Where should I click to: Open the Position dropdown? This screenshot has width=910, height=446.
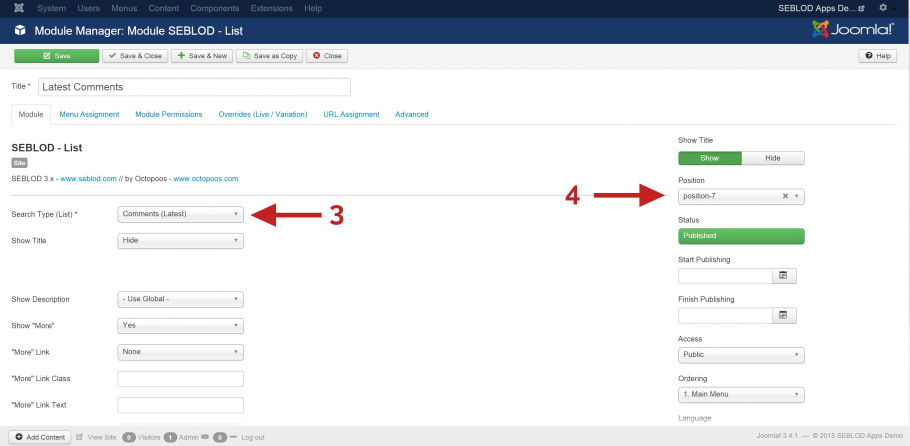(x=741, y=196)
